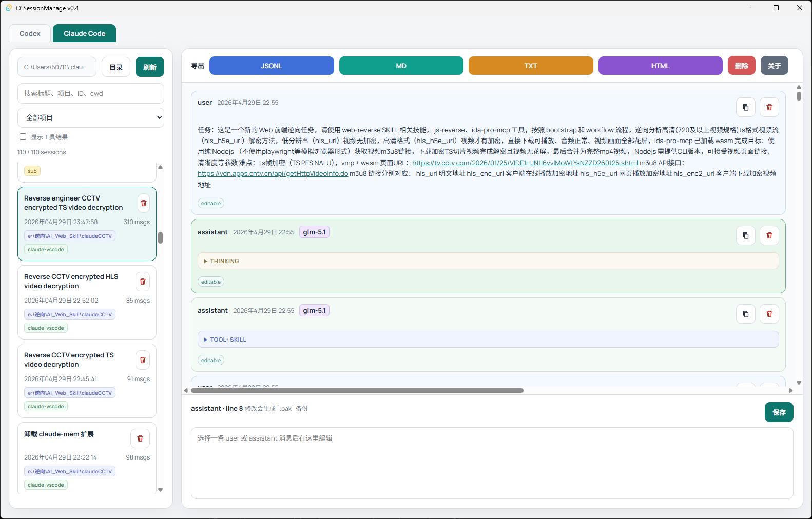Image resolution: width=812 pixels, height=519 pixels.
Task: Delete the '卸载 claude-mem 扩展' session
Action: coord(140,438)
